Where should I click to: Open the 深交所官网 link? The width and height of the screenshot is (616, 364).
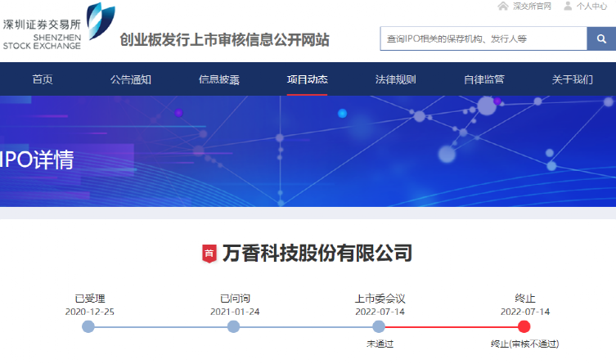coord(532,6)
